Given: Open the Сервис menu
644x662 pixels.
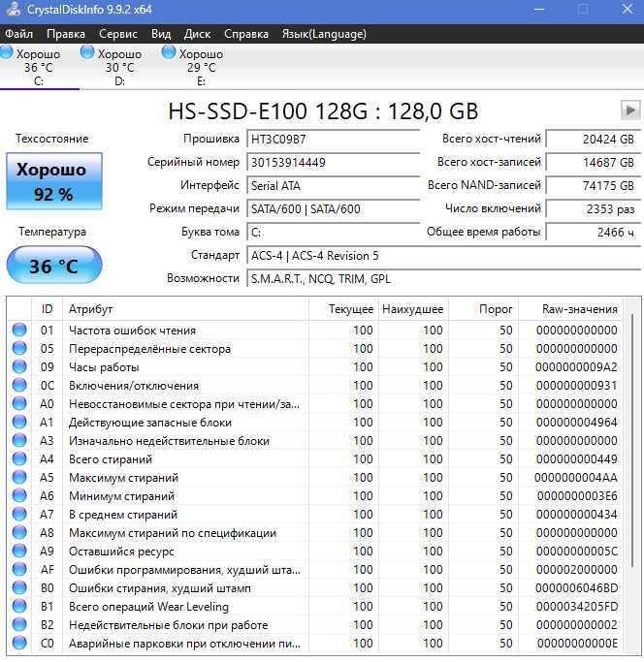Looking at the screenshot, I should [x=118, y=34].
